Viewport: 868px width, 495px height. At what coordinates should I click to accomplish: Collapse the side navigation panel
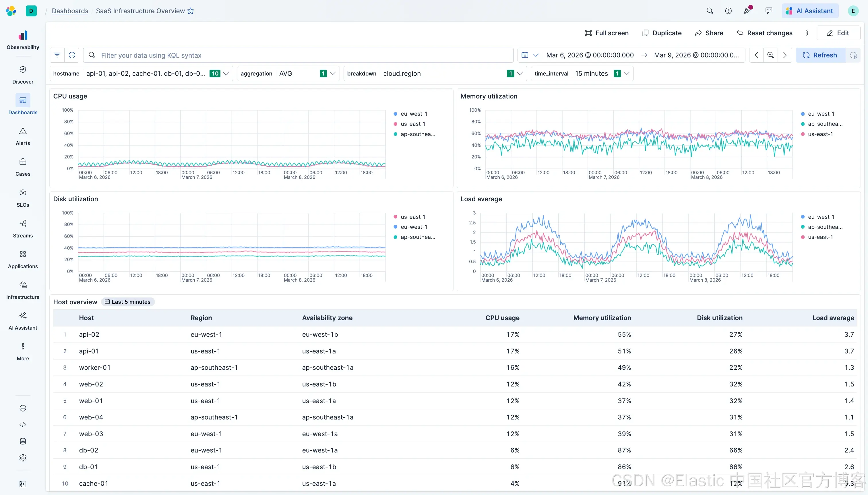(x=23, y=484)
